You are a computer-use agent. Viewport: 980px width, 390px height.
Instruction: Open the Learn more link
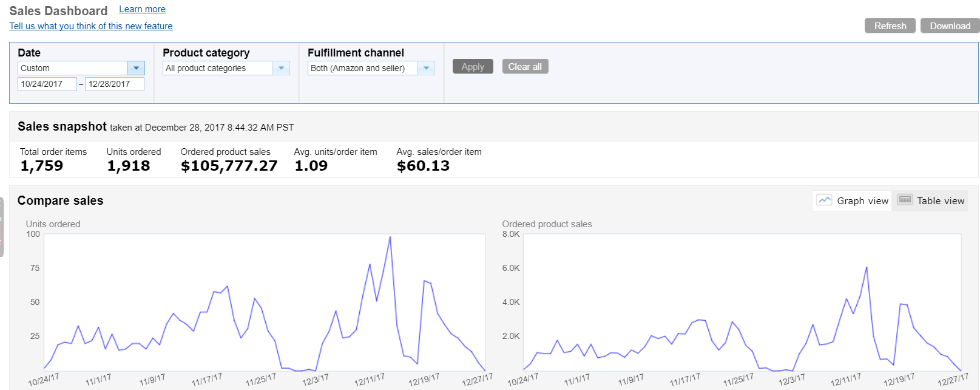[142, 9]
